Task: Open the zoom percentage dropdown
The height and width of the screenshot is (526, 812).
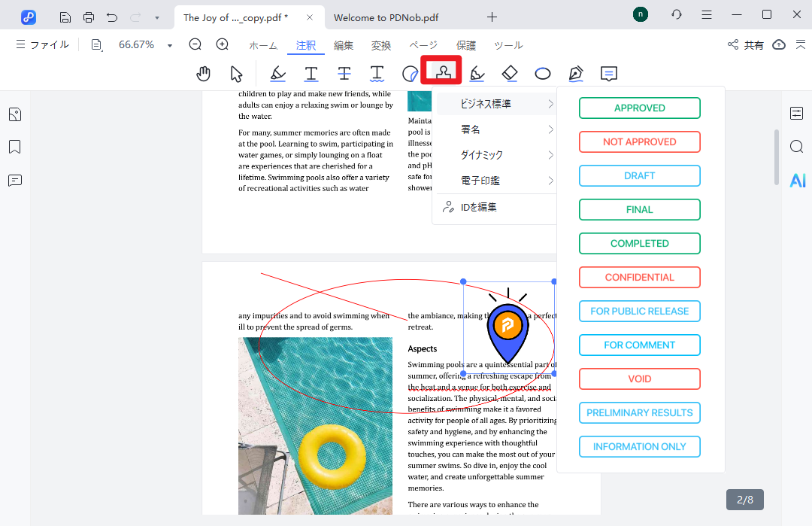Action: (170, 45)
